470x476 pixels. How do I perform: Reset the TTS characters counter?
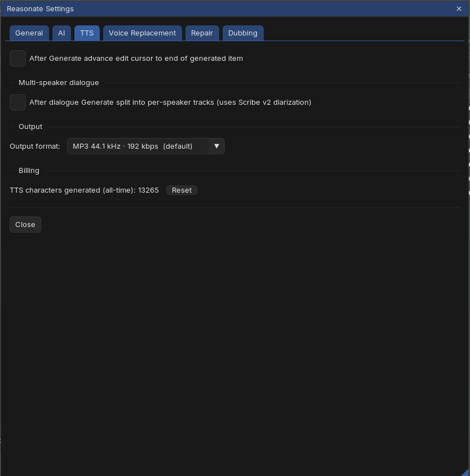tap(181, 190)
